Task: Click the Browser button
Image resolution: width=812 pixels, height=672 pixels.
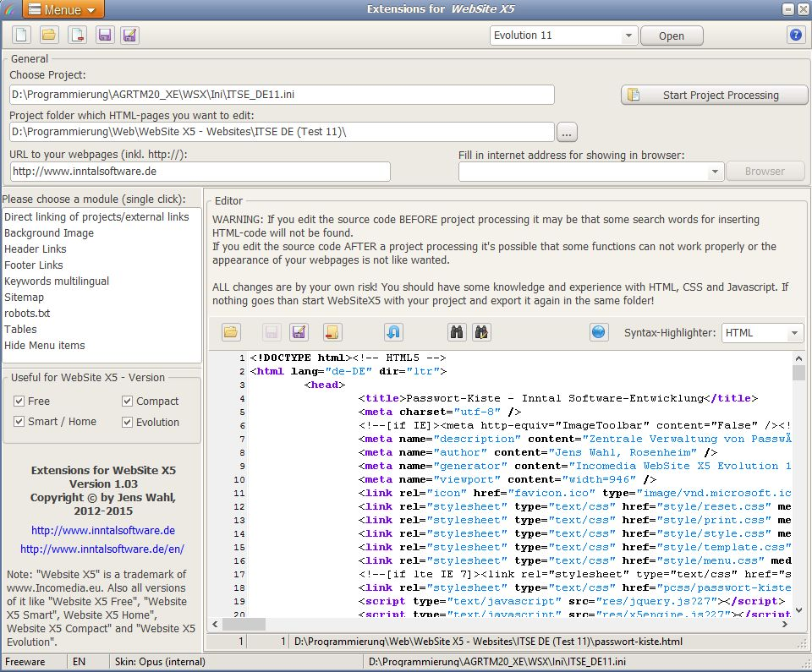Action: (765, 172)
